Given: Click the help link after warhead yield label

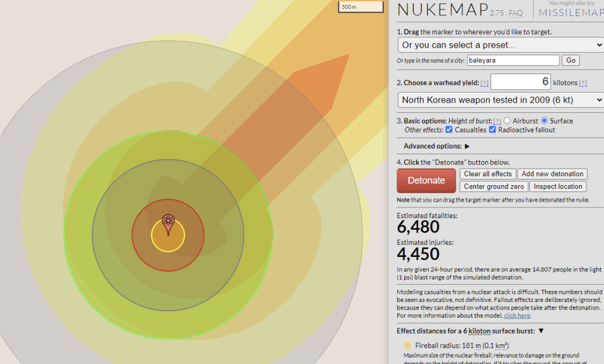Looking at the screenshot, I should [x=485, y=83].
